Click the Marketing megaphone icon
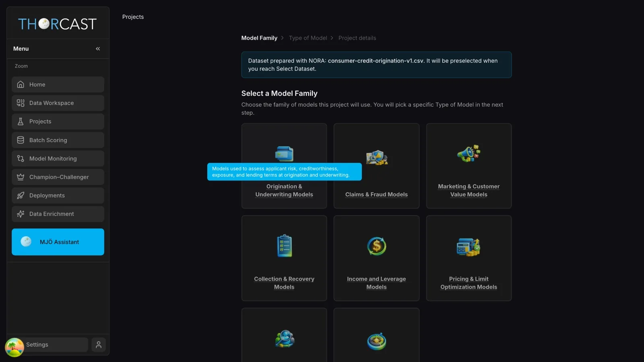 (469, 153)
